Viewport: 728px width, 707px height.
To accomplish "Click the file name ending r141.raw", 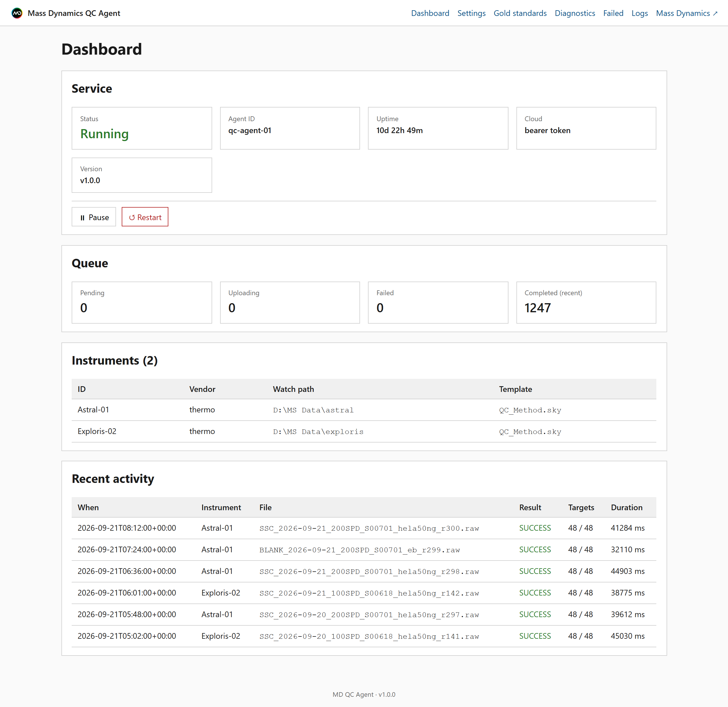I will [369, 636].
